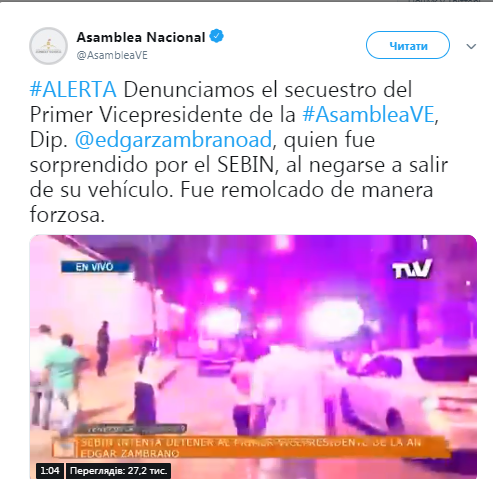The height and width of the screenshot is (479, 493).
Task: Click the TVV logo in the video
Action: 412,269
